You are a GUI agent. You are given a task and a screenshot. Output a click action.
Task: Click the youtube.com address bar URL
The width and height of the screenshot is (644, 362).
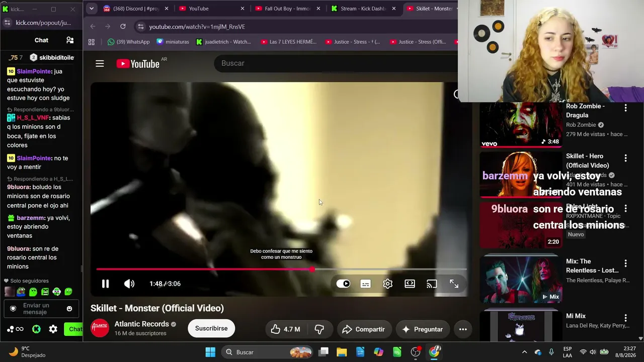(x=197, y=27)
